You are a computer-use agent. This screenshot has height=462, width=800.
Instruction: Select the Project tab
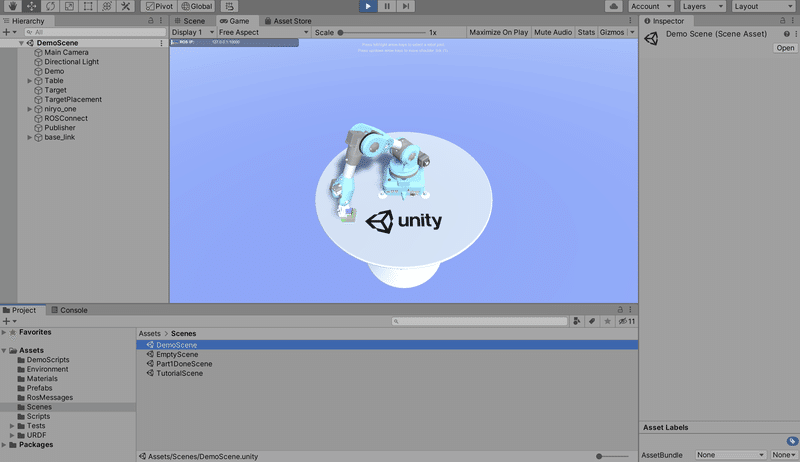19,310
